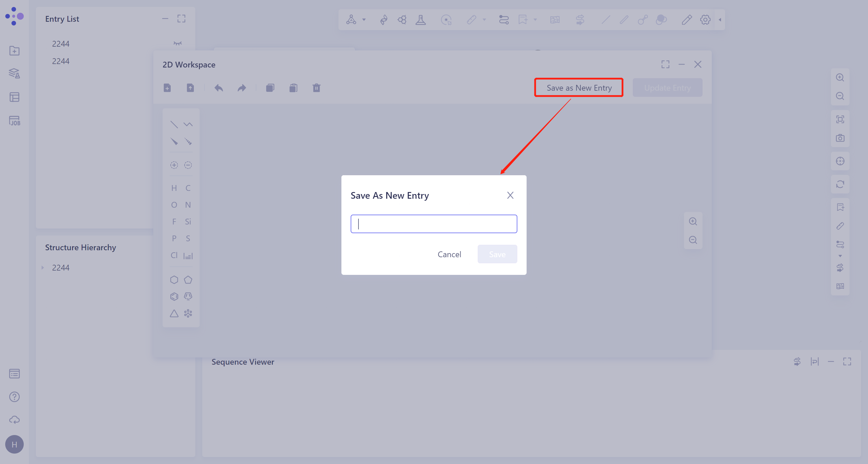The height and width of the screenshot is (464, 868).
Task: Click the redo arrow in 2D Workspace
Action: [242, 88]
